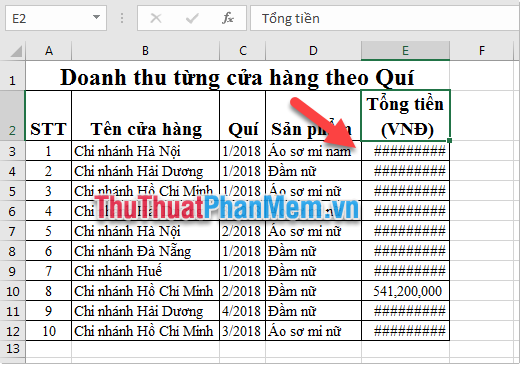Select column C header
This screenshot has height=366, width=522.
[243, 51]
